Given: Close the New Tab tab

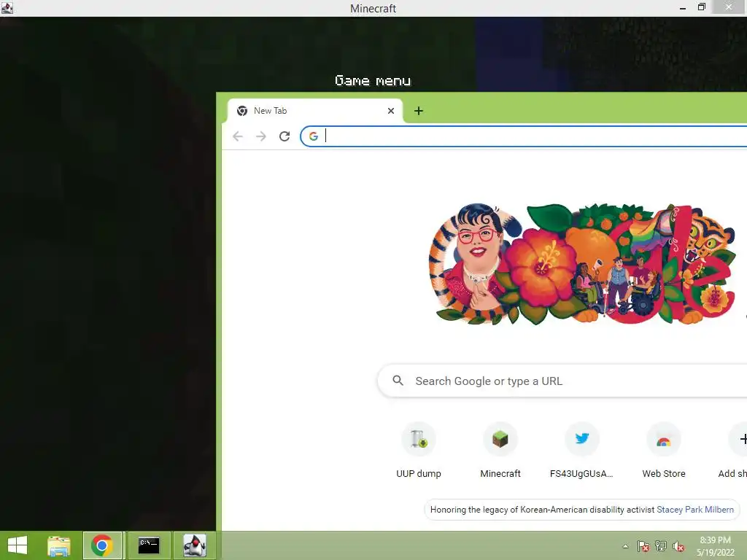Looking at the screenshot, I should [391, 111].
